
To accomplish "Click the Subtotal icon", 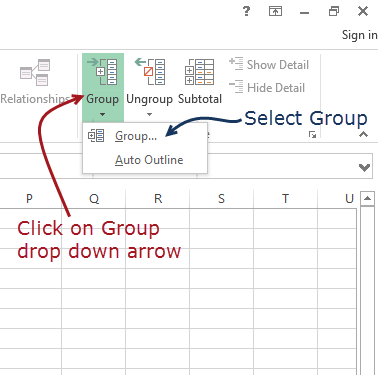I will [199, 72].
